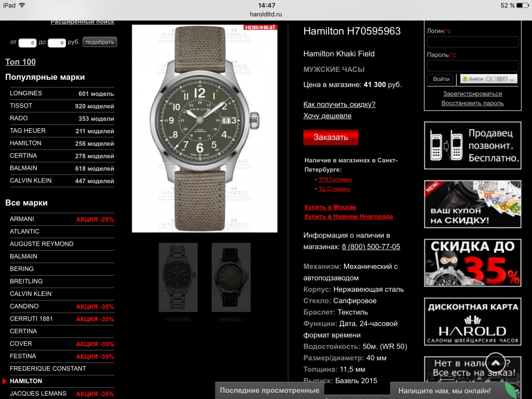Open Купить в Нижнем Новгороде link
The height and width of the screenshot is (399, 532).
[349, 217]
